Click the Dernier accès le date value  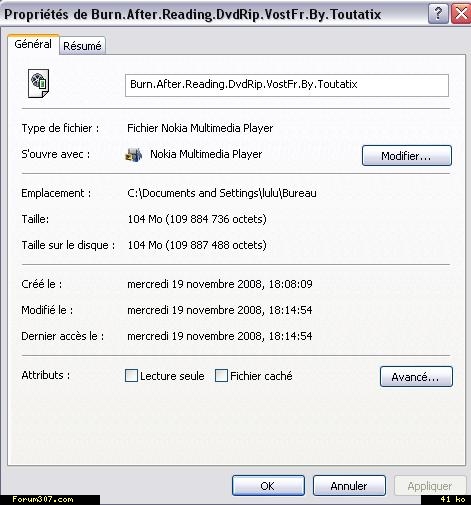(220, 336)
